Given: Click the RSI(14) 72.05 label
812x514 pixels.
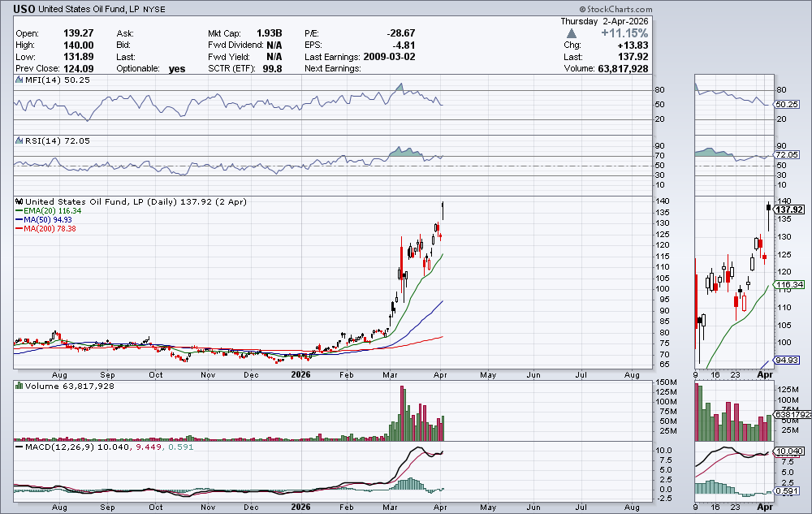Looking at the screenshot, I should (58, 140).
